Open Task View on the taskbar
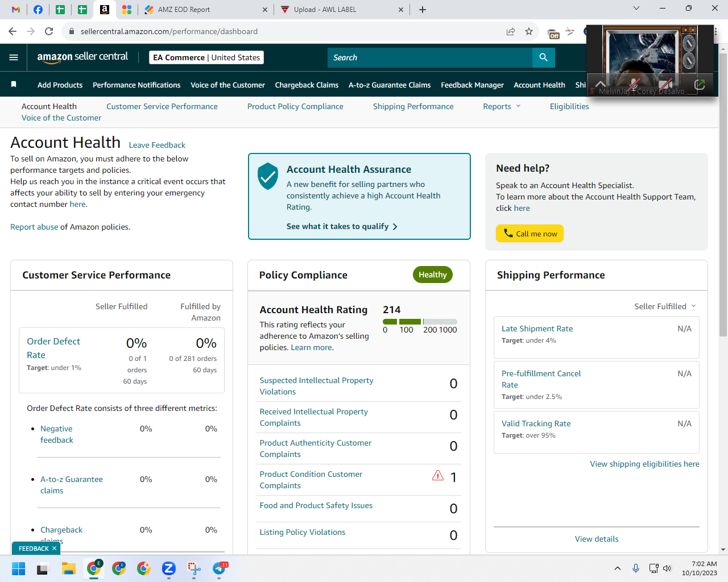Viewport: 728px width, 582px height. (43, 568)
